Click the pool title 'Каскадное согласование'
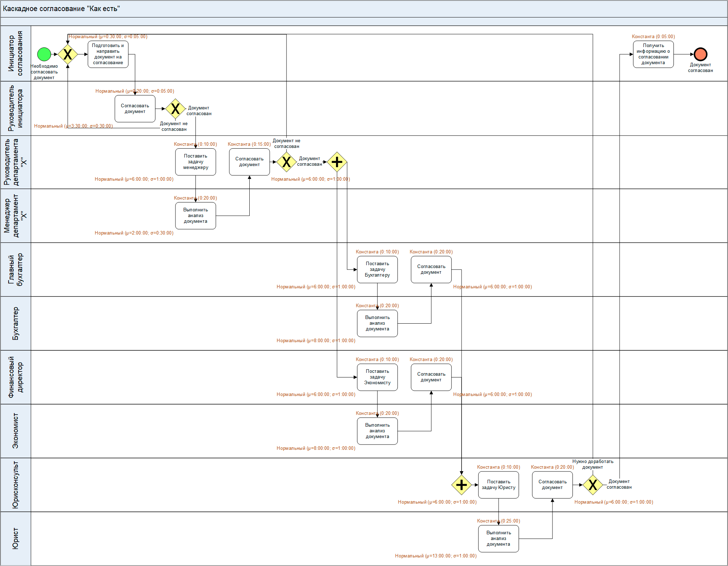This screenshot has height=566, width=728. pos(61,9)
